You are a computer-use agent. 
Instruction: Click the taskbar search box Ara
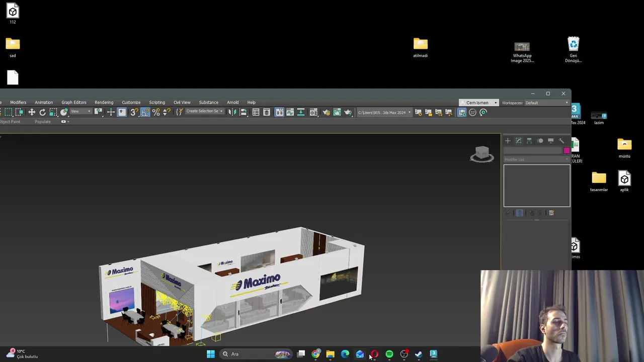tap(257, 354)
